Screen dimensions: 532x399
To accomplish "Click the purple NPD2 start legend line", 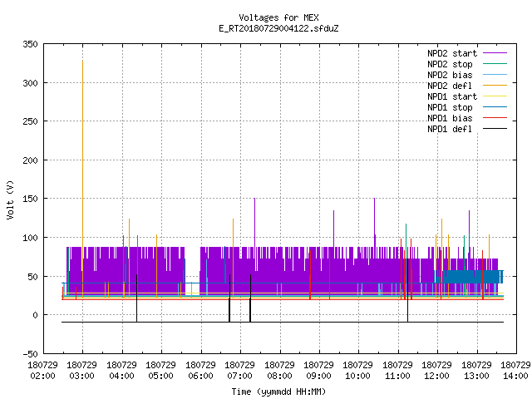I will click(495, 53).
